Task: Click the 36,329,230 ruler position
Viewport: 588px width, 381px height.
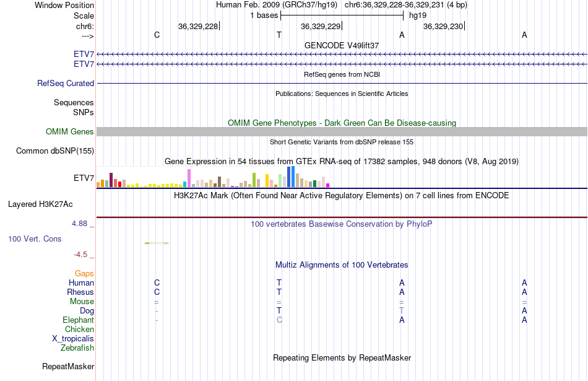Action: [443, 26]
